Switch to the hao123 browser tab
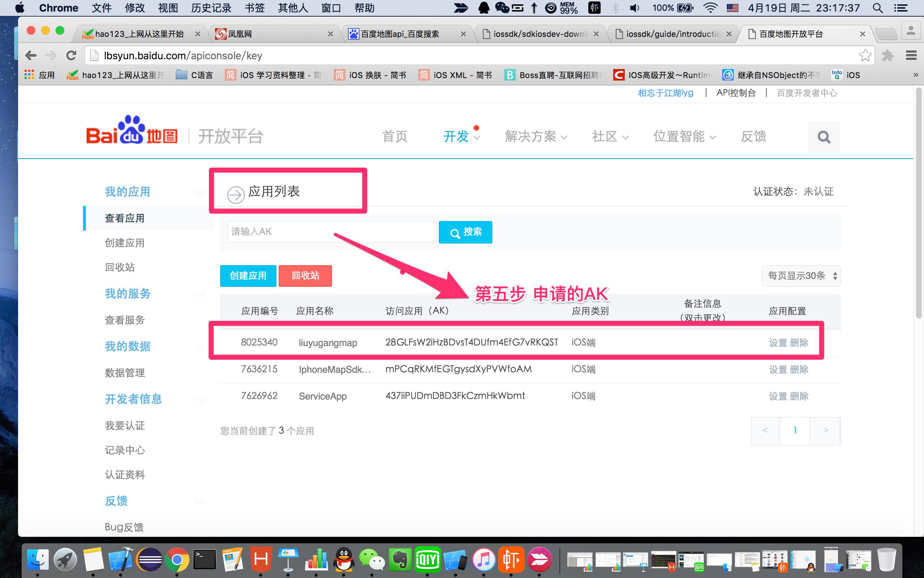 [x=140, y=34]
